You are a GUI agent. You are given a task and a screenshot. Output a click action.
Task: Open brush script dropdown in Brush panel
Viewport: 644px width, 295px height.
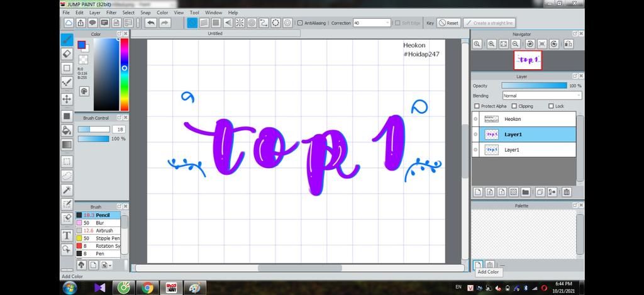106,265
